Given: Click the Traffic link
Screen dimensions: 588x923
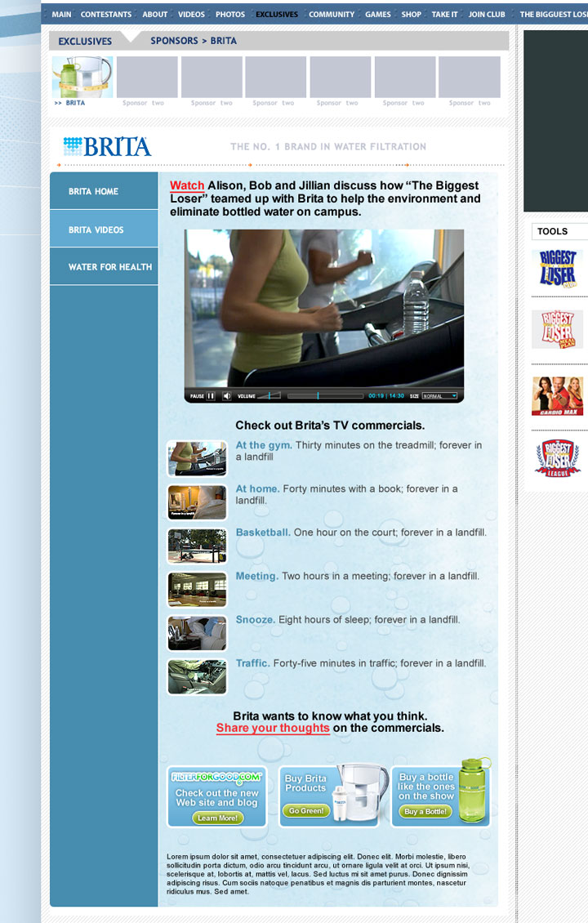Looking at the screenshot, I should [253, 662].
